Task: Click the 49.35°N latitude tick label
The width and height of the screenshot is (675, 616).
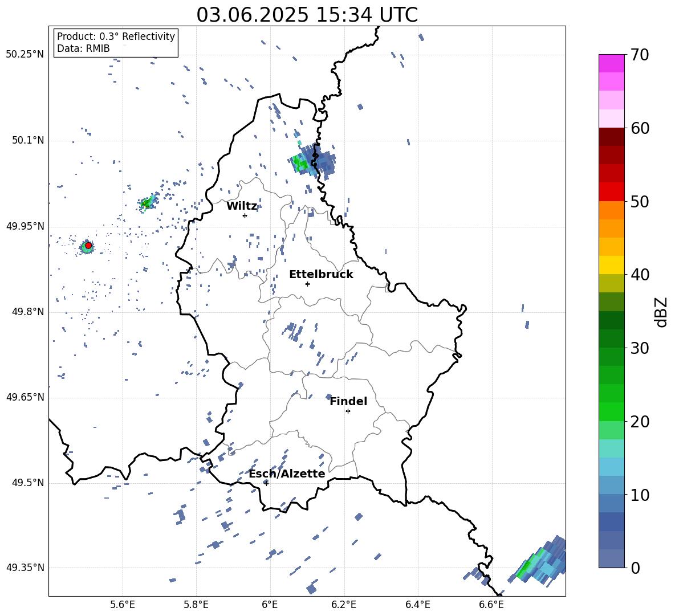Action: pyautogui.click(x=25, y=568)
